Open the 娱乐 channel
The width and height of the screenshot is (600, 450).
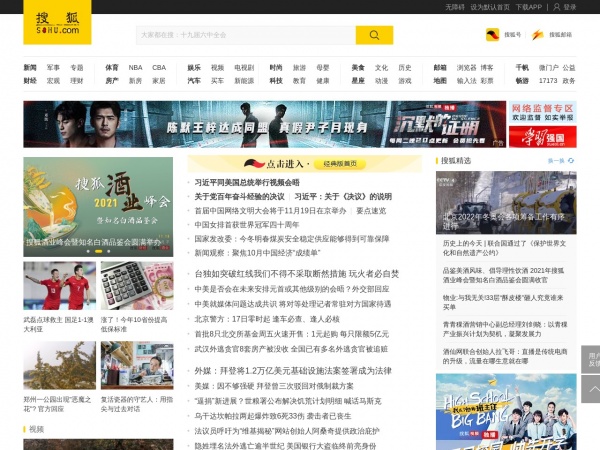[x=194, y=68]
